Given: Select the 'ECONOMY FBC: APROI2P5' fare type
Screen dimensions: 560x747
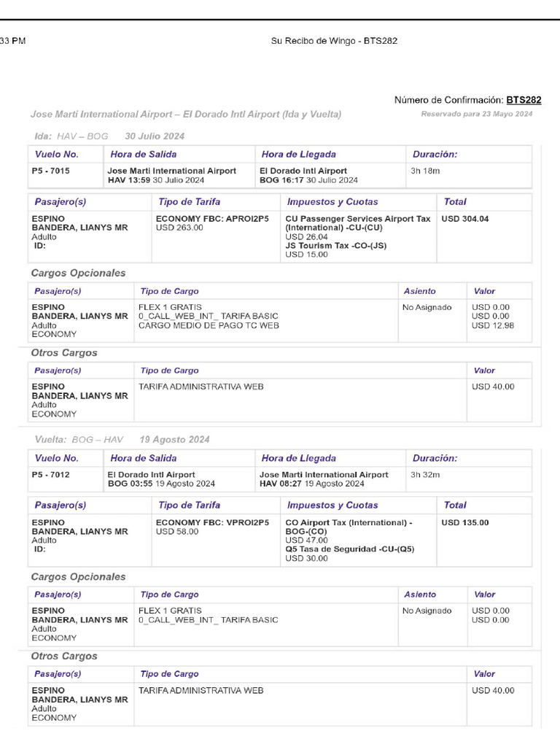Looking at the screenshot, I should point(212,219).
